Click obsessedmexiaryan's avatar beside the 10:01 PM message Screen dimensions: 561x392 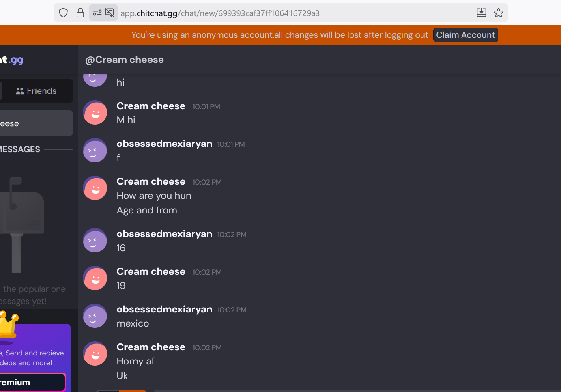pos(95,151)
